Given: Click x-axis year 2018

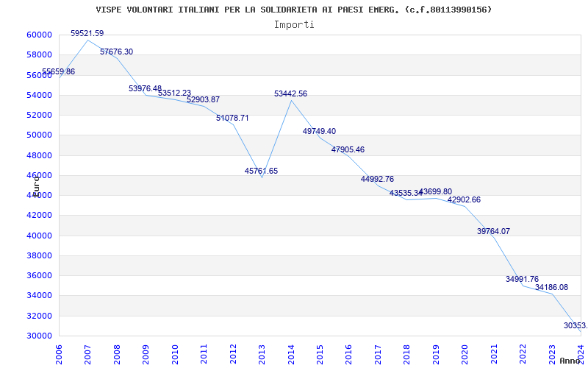Looking at the screenshot, I should tap(407, 355).
